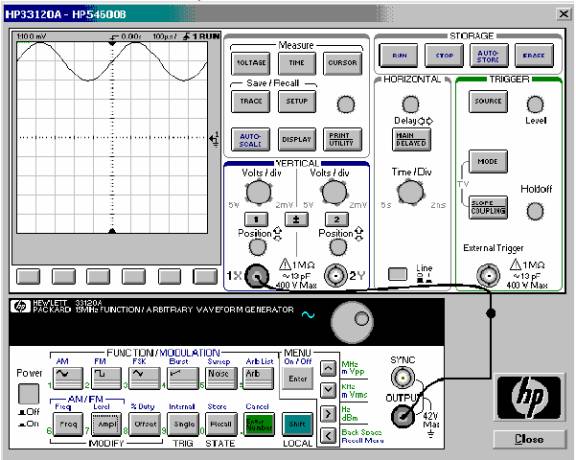Adjust channel 2 Volts/div knob
The width and height of the screenshot is (576, 460).
pos(334,192)
